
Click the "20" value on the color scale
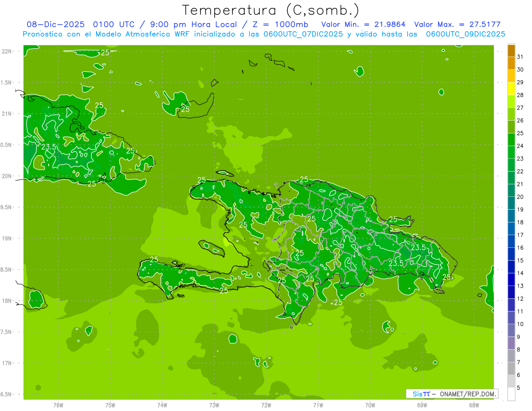(520, 197)
